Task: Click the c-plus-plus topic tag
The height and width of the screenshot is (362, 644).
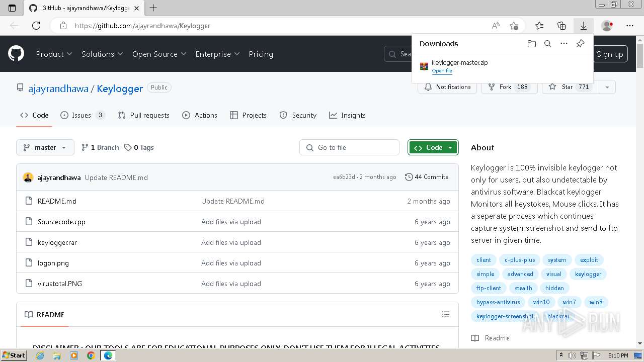Action: pyautogui.click(x=520, y=260)
